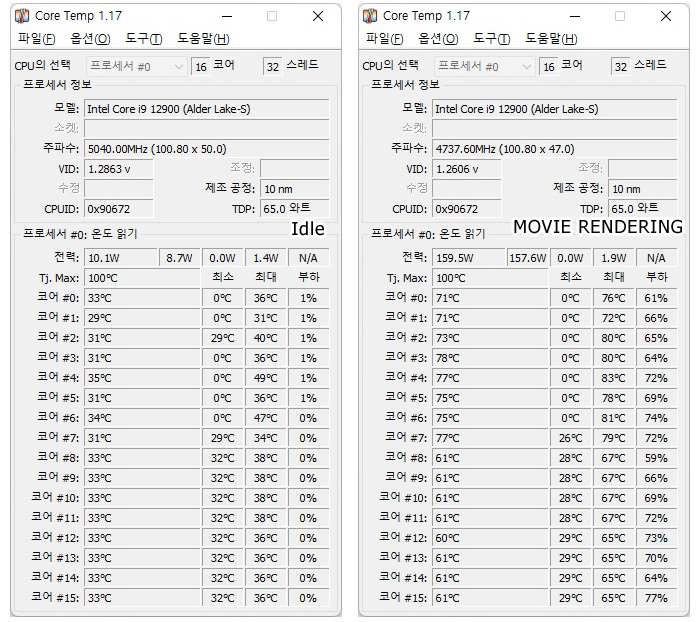
Task: Click 32 thread count in right window
Action: click(621, 67)
